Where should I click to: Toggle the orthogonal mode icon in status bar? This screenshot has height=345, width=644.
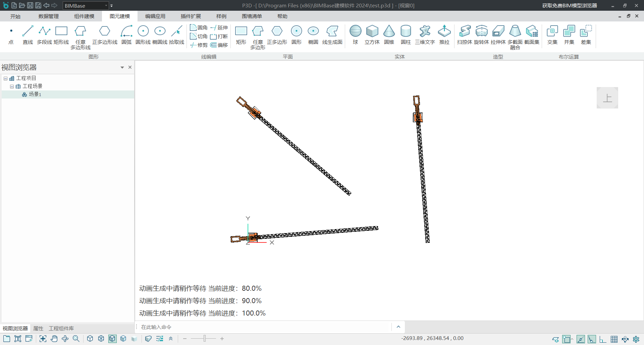click(603, 339)
